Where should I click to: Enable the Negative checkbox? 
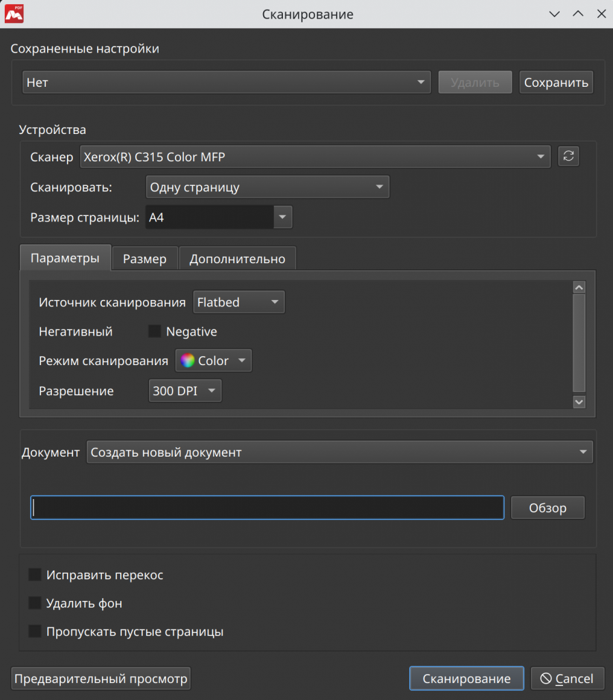tap(155, 332)
